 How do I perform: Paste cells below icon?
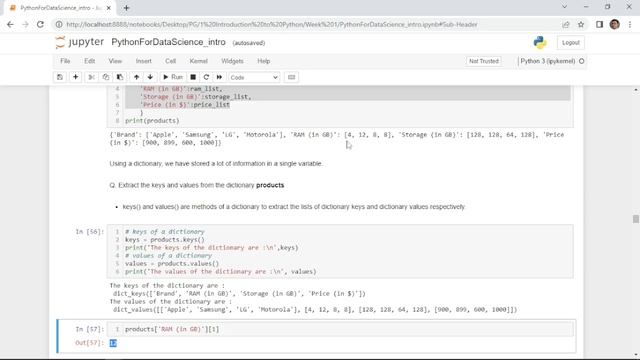point(120,77)
